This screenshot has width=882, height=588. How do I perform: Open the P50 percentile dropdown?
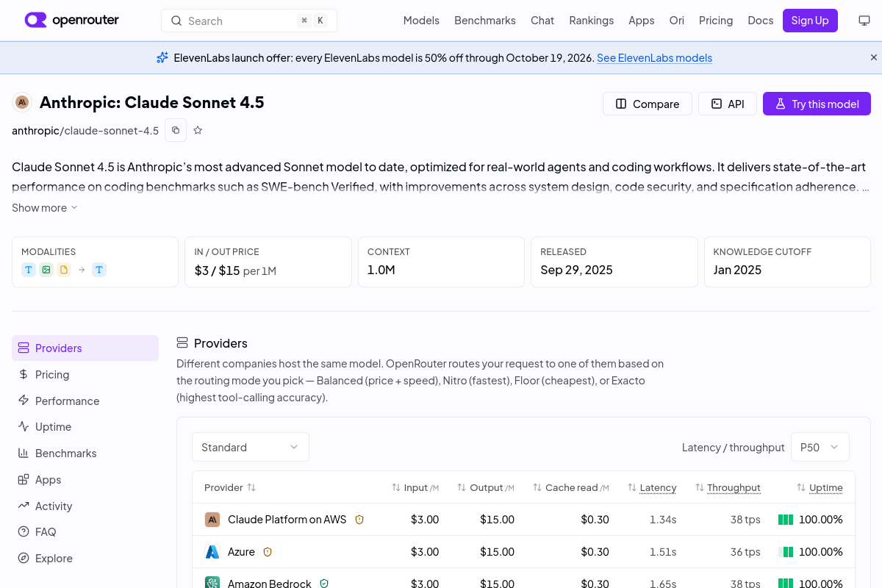tap(820, 447)
